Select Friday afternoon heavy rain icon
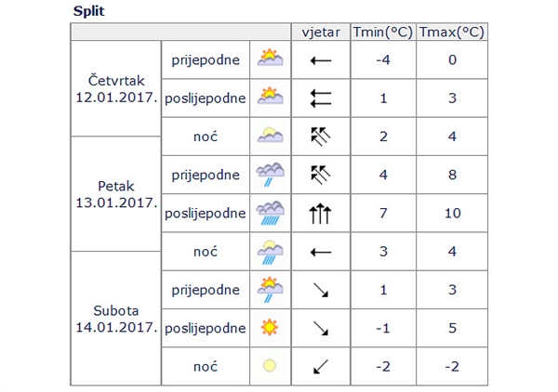The width and height of the screenshot is (558, 392). click(270, 213)
